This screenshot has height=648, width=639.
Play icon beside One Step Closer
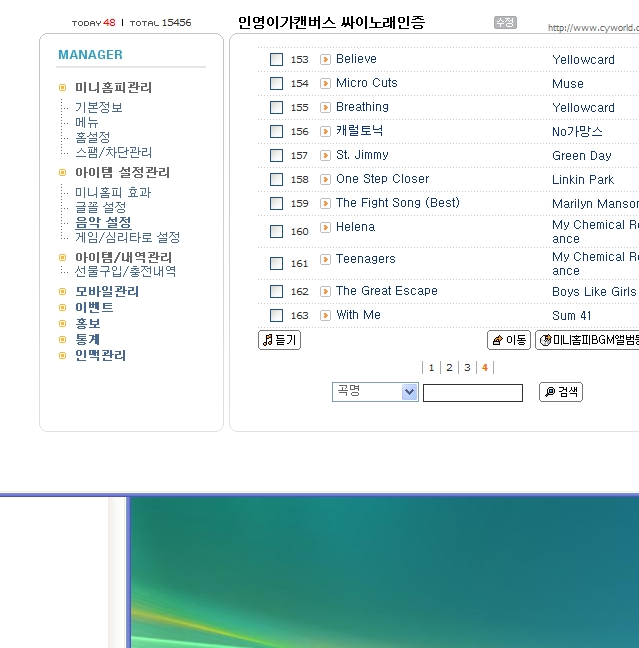pos(325,179)
